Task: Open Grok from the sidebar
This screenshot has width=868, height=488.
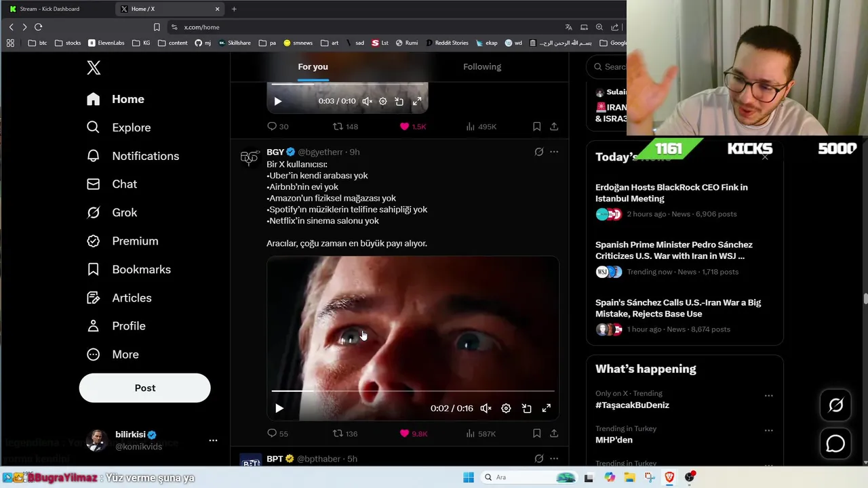Action: tap(112, 212)
